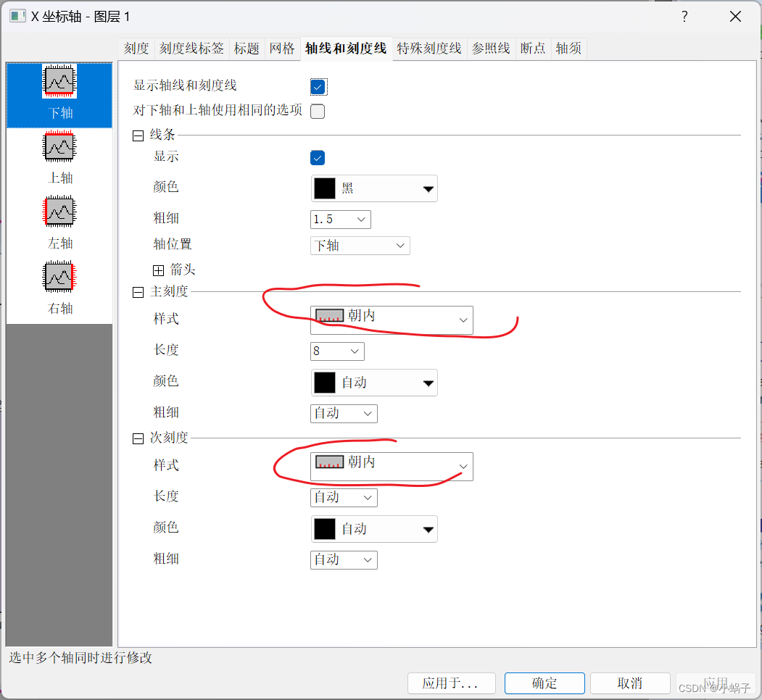Open the 主刻度 样式 朝内 dropdown

(392, 320)
